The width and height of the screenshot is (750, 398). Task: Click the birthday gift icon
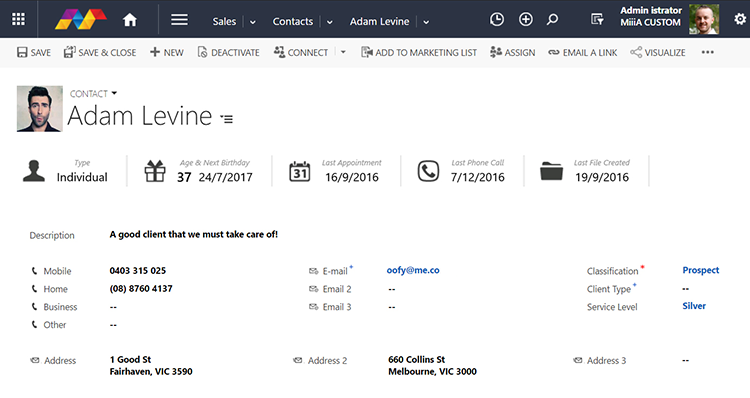click(x=155, y=171)
